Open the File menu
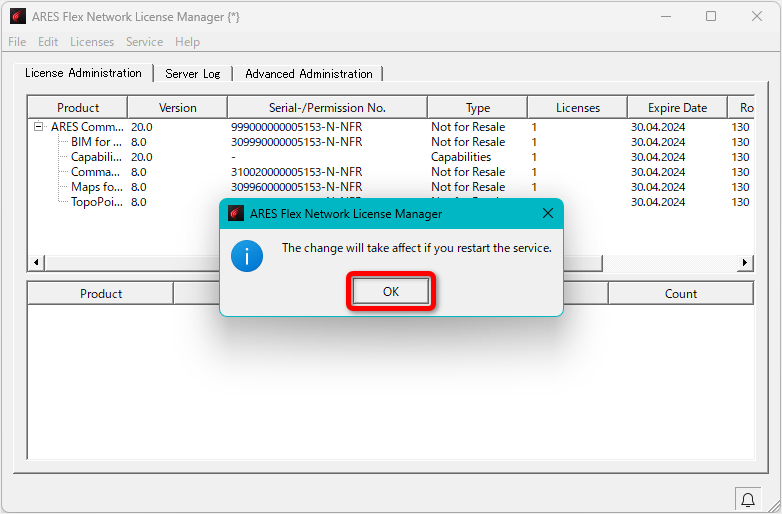Viewport: 782px width, 514px height. click(17, 42)
